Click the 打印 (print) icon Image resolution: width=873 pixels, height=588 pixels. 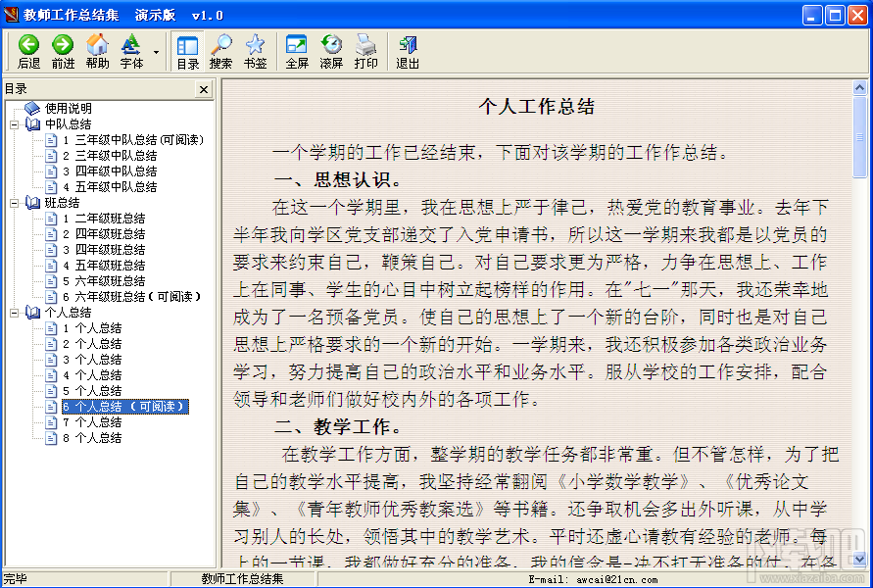[364, 45]
